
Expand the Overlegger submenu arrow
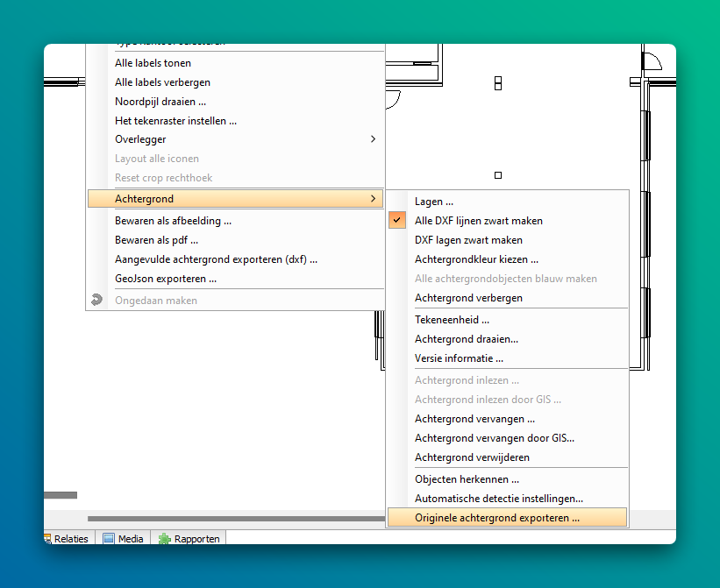pos(373,139)
